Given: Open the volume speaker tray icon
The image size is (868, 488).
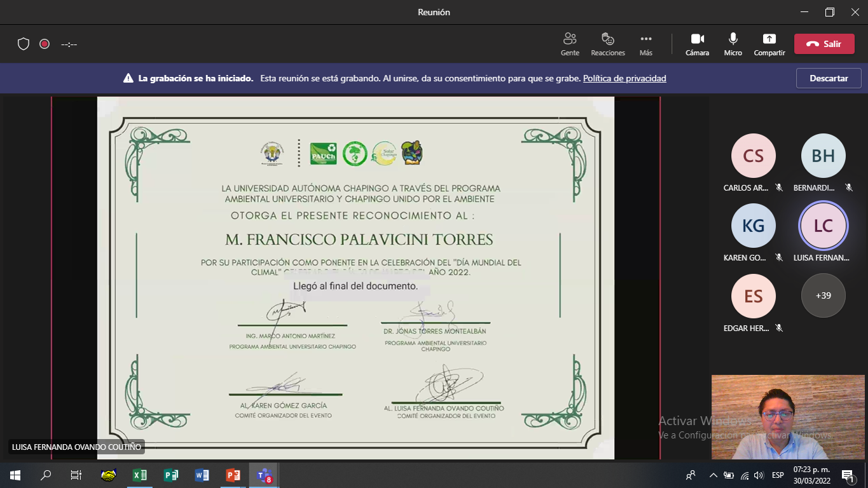Looking at the screenshot, I should (759, 475).
